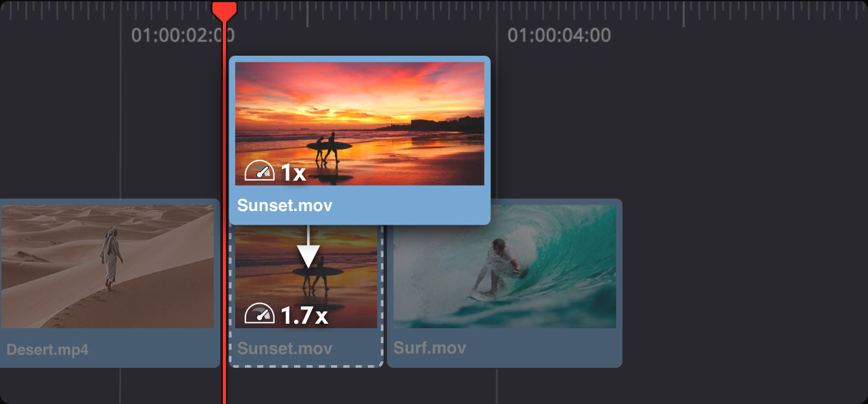This screenshot has width=868, height=404.
Task: Click the Desert.mp4 clip name label
Action: (47, 350)
